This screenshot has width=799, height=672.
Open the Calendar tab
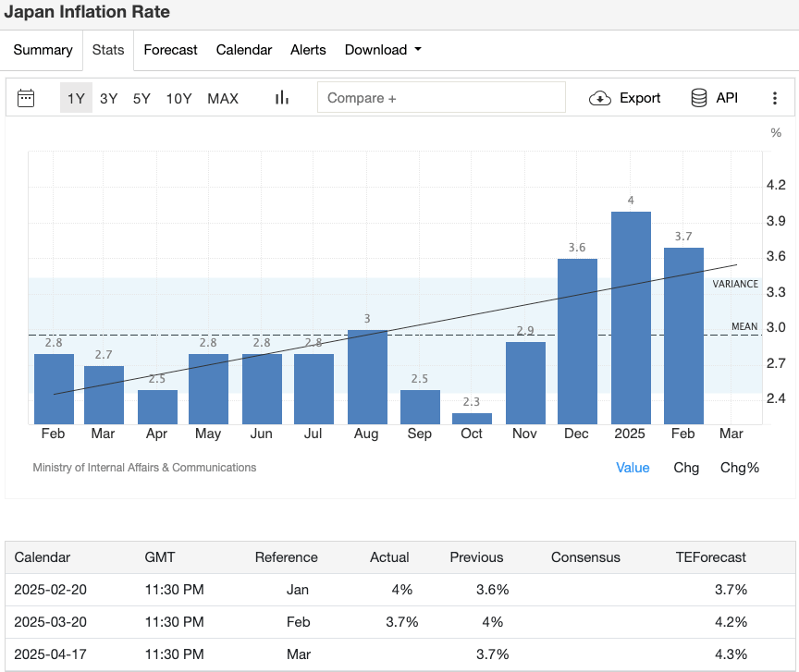click(x=244, y=50)
